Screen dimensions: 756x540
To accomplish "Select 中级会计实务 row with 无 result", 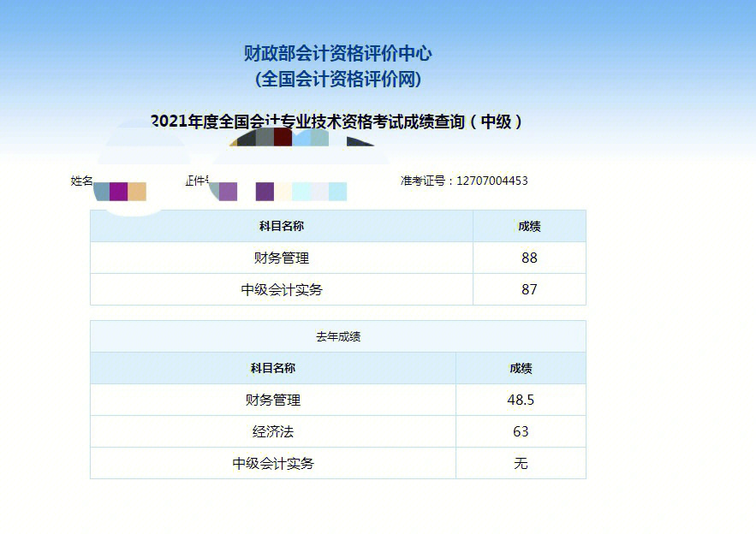I will 338,464.
